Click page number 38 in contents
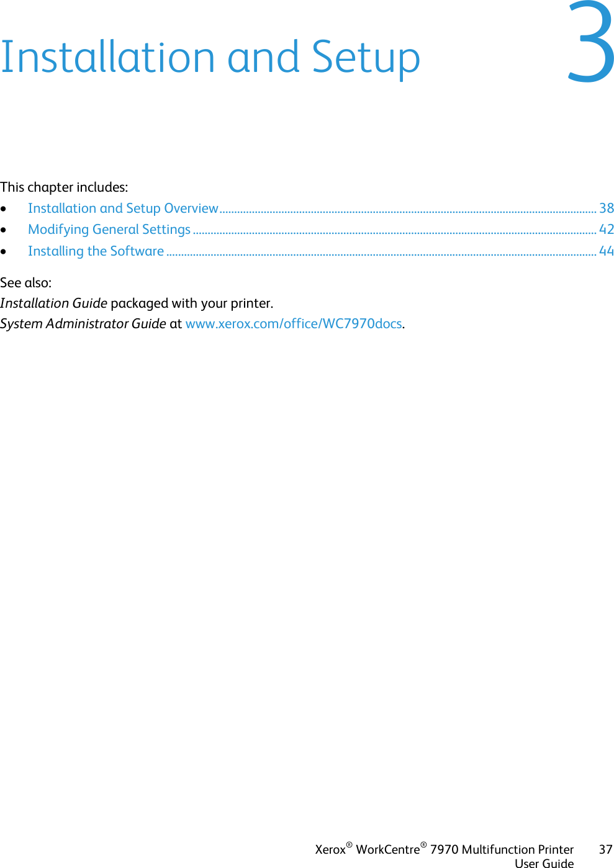The height and width of the screenshot is (868, 614). 607,208
